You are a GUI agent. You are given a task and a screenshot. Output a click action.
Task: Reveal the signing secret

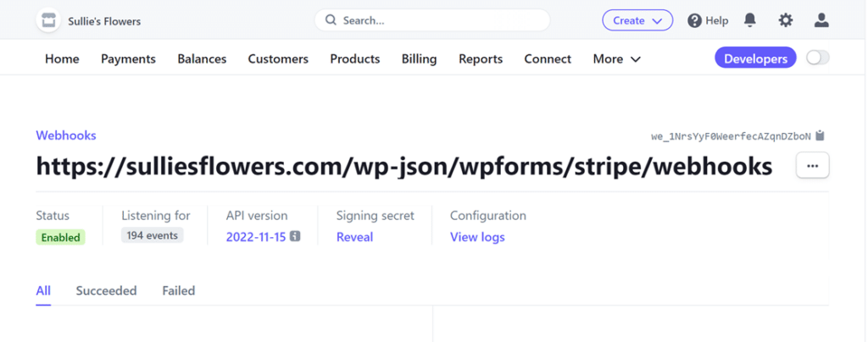[x=354, y=237]
